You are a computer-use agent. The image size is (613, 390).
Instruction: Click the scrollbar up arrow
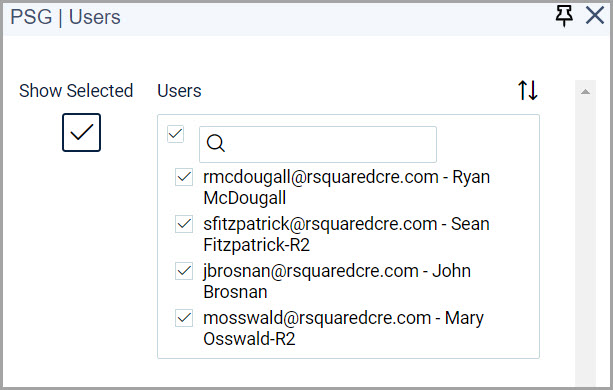pyautogui.click(x=585, y=92)
